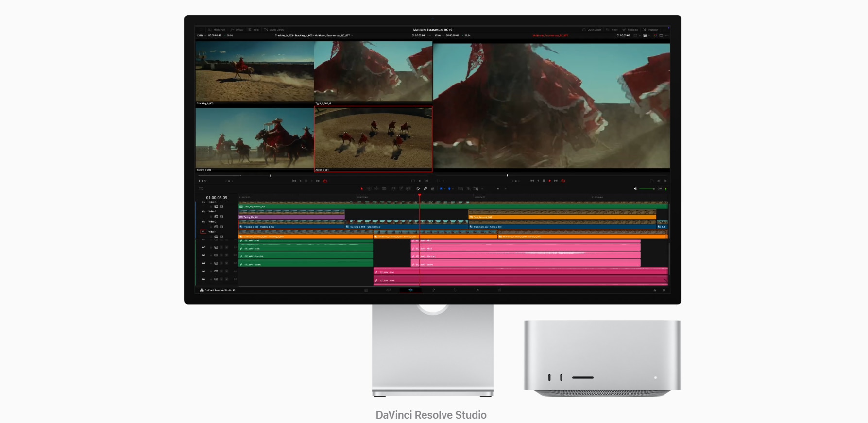
Task: Click the Replace Clip toolbar icon
Action: (408, 189)
